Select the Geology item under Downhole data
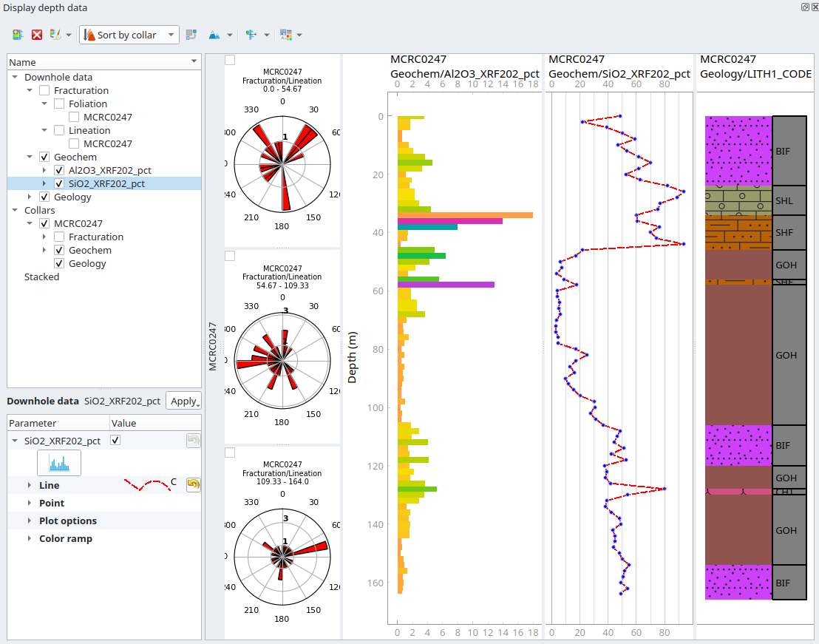The height and width of the screenshot is (644, 819). pos(72,197)
